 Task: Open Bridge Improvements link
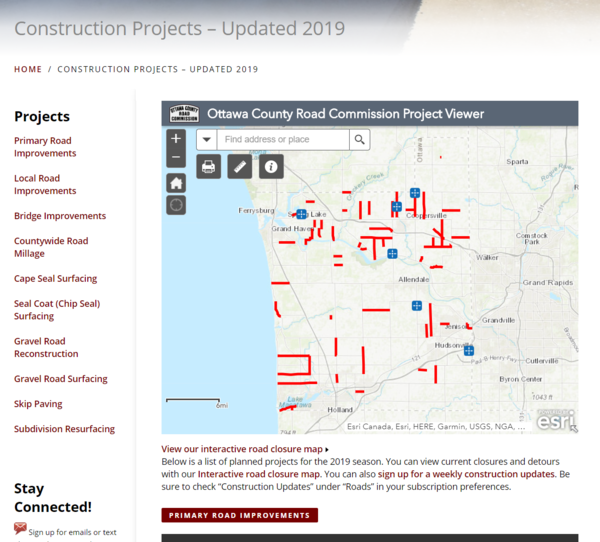pos(60,216)
